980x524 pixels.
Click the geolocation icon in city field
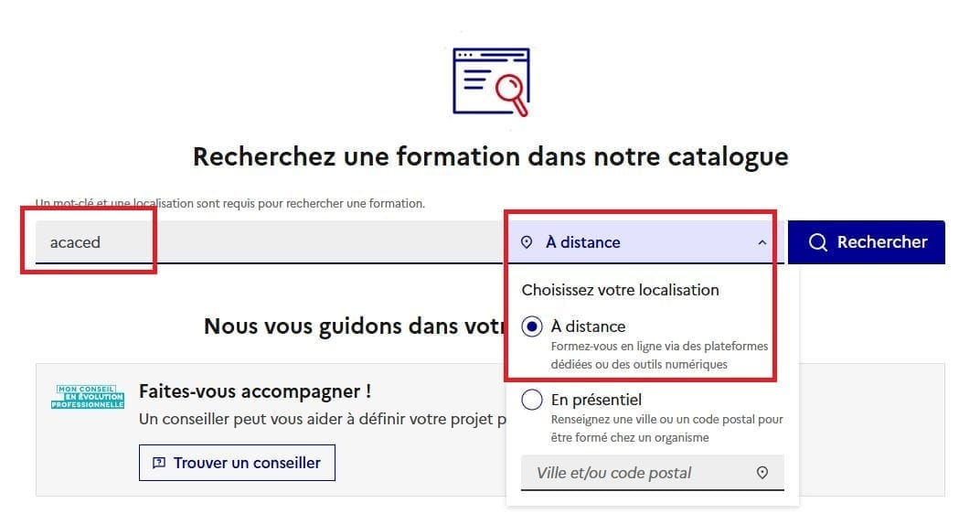click(x=762, y=473)
